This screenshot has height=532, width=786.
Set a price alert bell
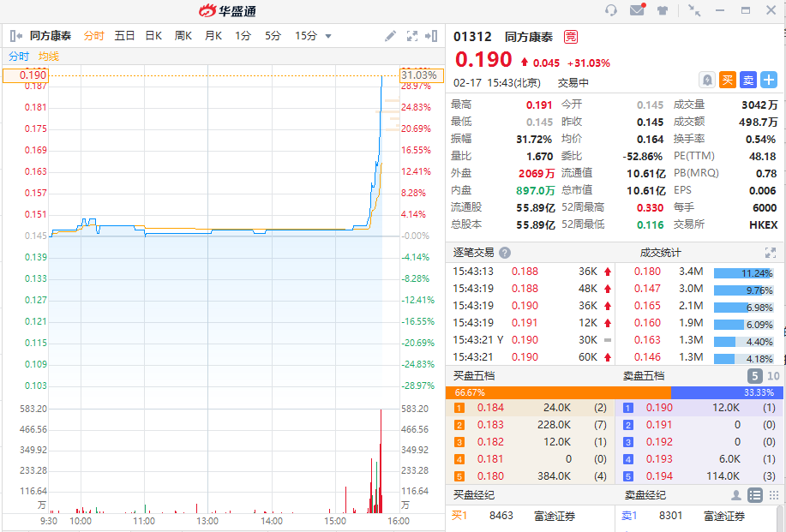point(707,80)
